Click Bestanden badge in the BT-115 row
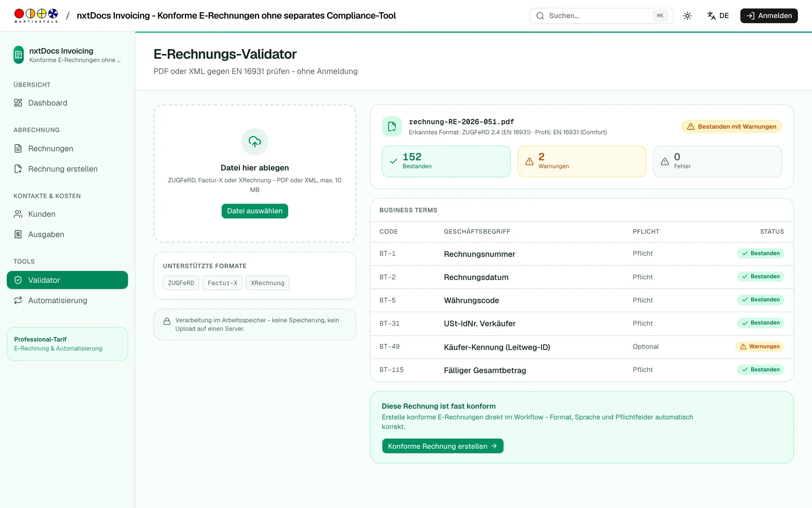 pos(761,370)
